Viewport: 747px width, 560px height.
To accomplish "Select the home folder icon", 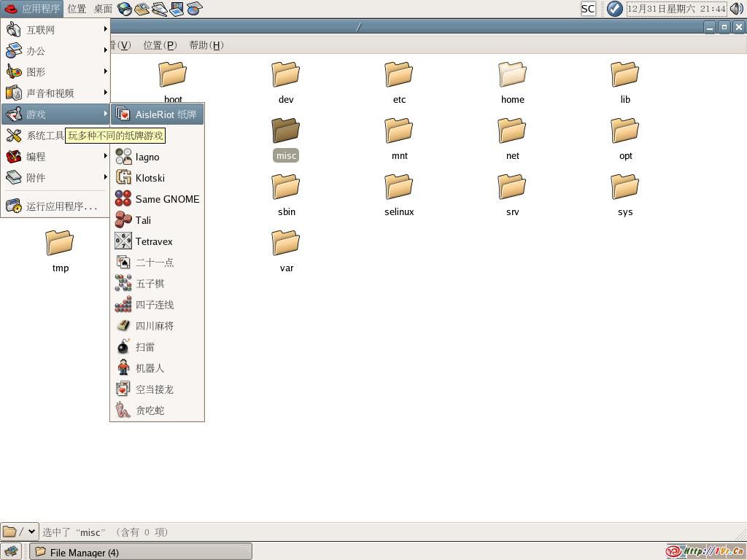I will point(512,75).
